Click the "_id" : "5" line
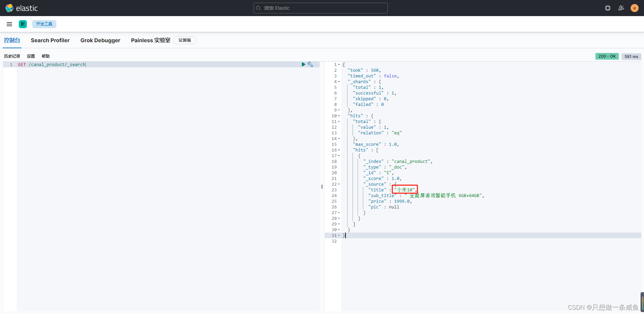 379,173
